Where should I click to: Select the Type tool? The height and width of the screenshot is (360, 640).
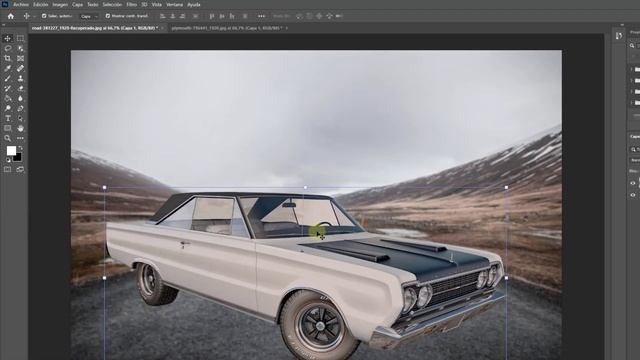click(7, 118)
